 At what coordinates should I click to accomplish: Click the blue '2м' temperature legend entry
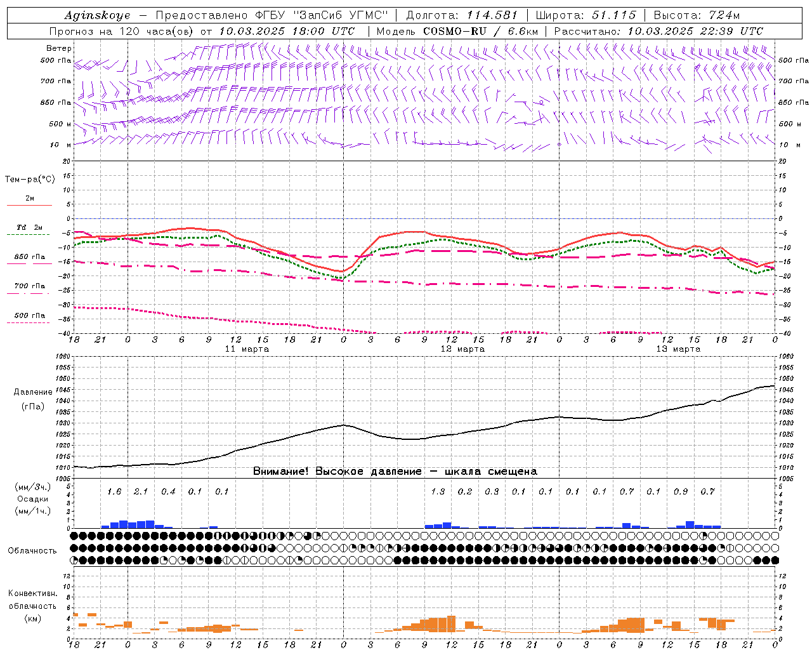[30, 199]
